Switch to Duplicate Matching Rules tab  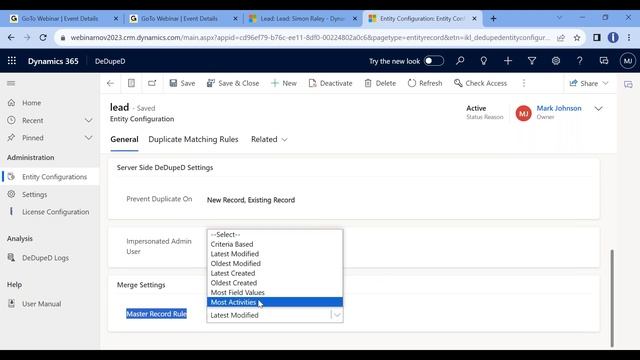tap(193, 140)
